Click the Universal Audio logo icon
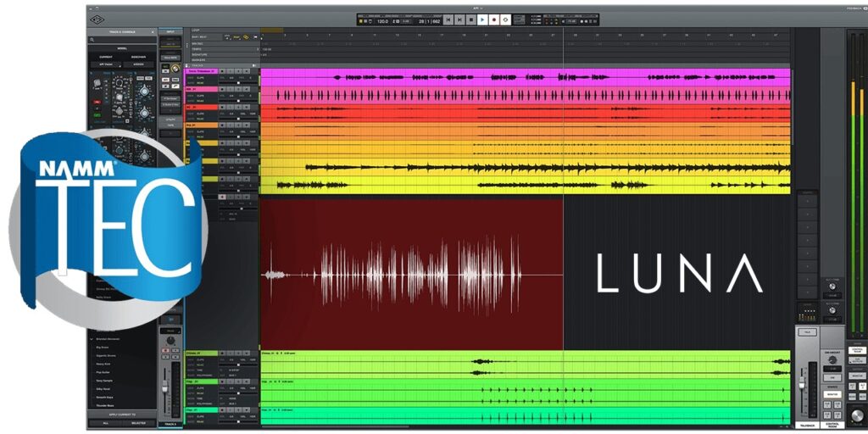Image resolution: width=868 pixels, height=434 pixels. coord(97,19)
